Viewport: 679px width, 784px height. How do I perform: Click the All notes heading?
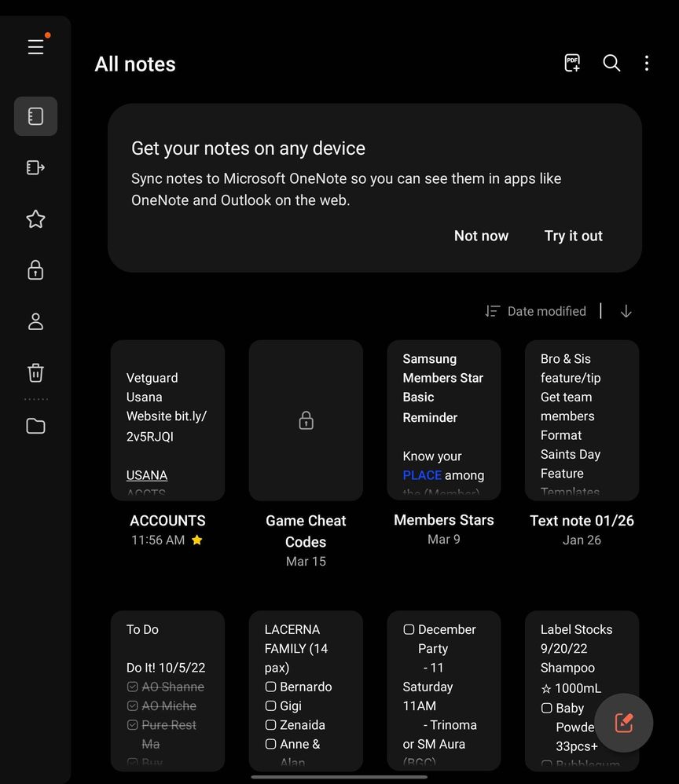click(x=135, y=64)
